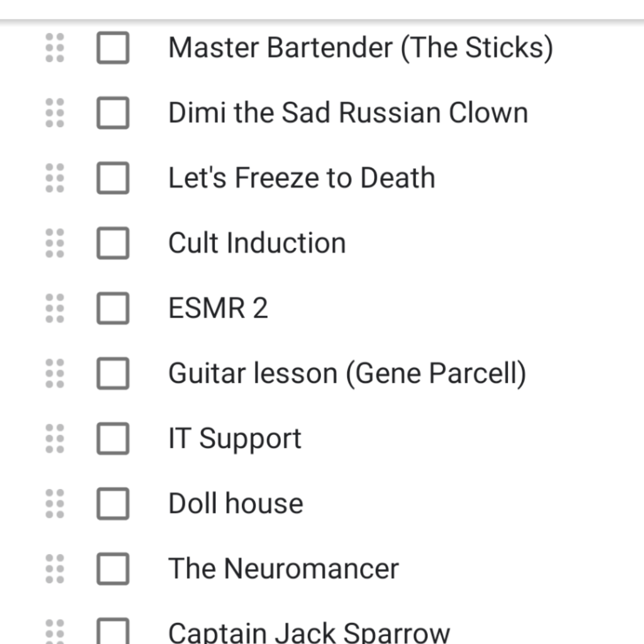Viewport: 644px width, 644px height.
Task: Check The Neuromancer checkbox
Action: coord(113,569)
